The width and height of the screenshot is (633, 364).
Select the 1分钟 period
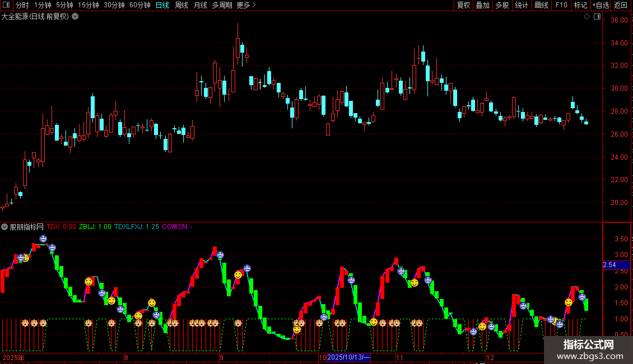point(43,5)
